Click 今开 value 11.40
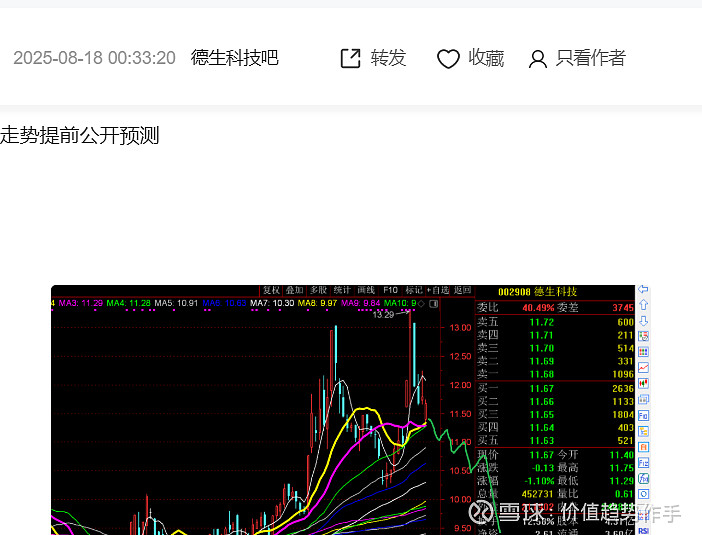The height and width of the screenshot is (535, 702). [622, 455]
